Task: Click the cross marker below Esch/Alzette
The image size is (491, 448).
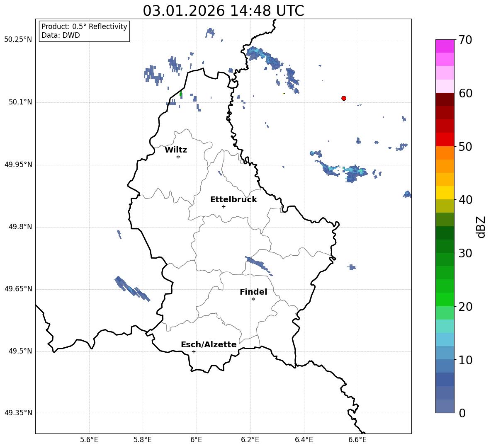Action: coord(194,351)
